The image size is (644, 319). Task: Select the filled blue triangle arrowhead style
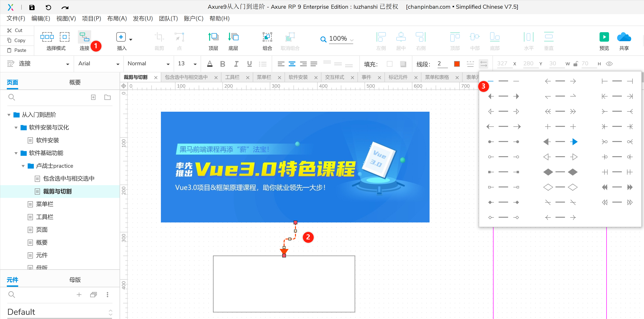574,142
